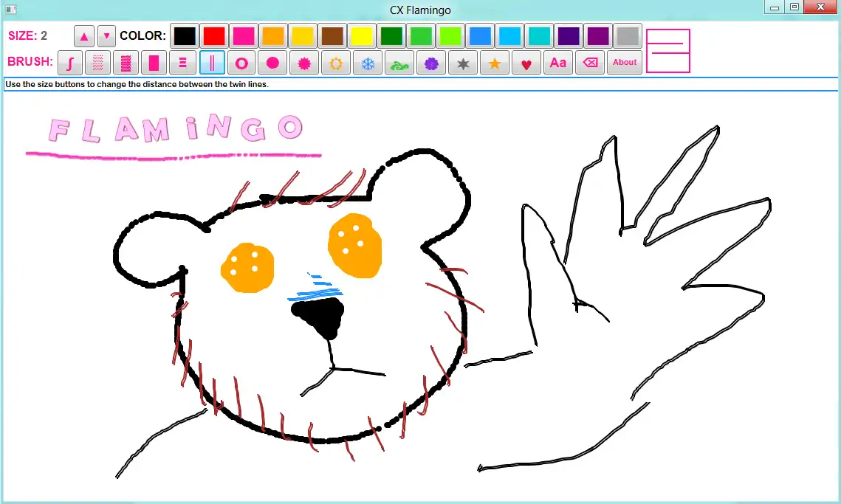Pick the sky blue color swatch
This screenshot has height=504, width=841.
pyautogui.click(x=509, y=36)
